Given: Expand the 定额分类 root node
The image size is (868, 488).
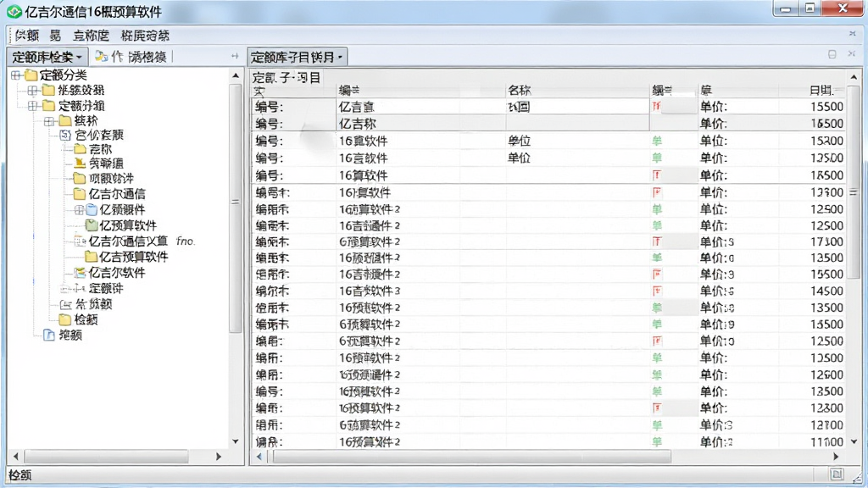Looking at the screenshot, I should tap(15, 75).
